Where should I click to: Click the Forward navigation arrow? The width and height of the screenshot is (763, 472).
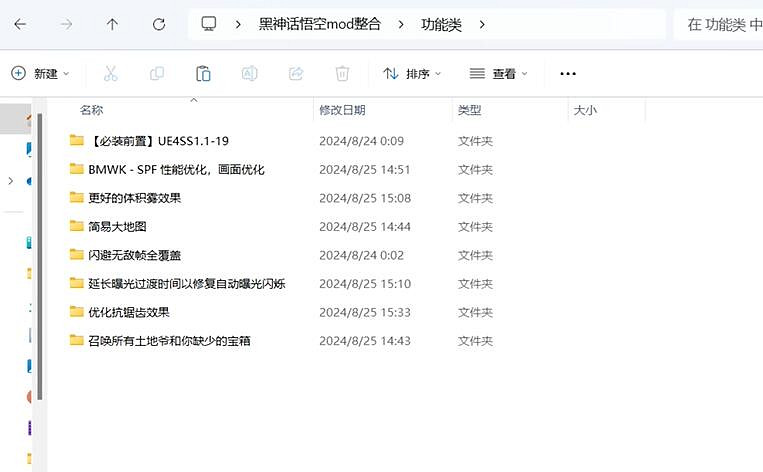66,24
